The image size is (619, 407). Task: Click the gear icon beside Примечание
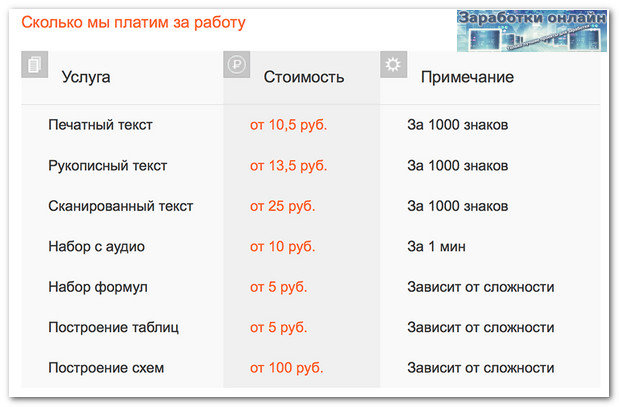(x=394, y=64)
